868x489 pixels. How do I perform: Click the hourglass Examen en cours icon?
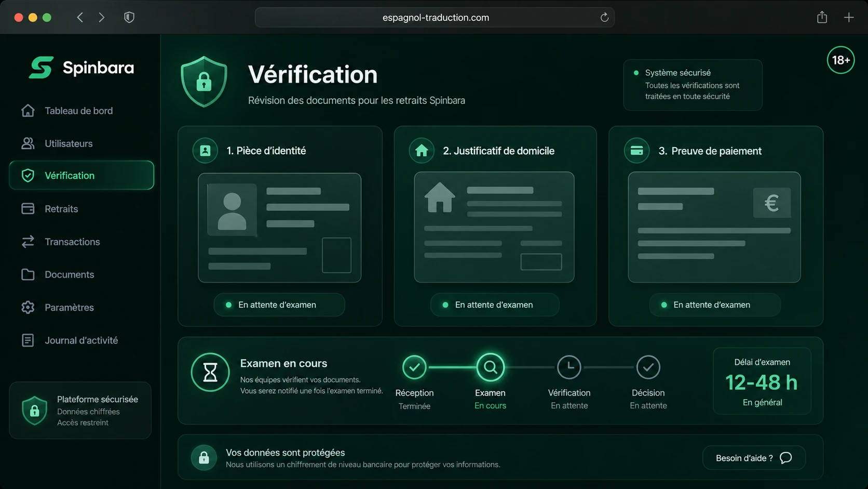tap(210, 372)
